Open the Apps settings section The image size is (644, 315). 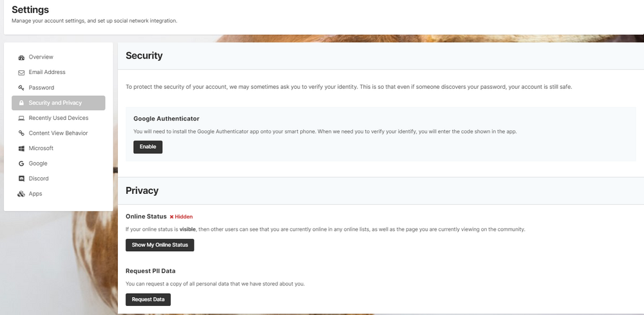[x=35, y=194]
